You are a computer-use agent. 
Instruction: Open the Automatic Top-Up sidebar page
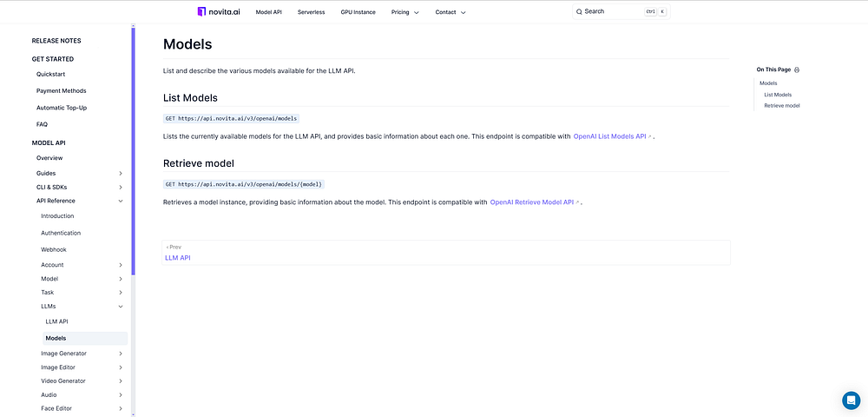tap(62, 108)
